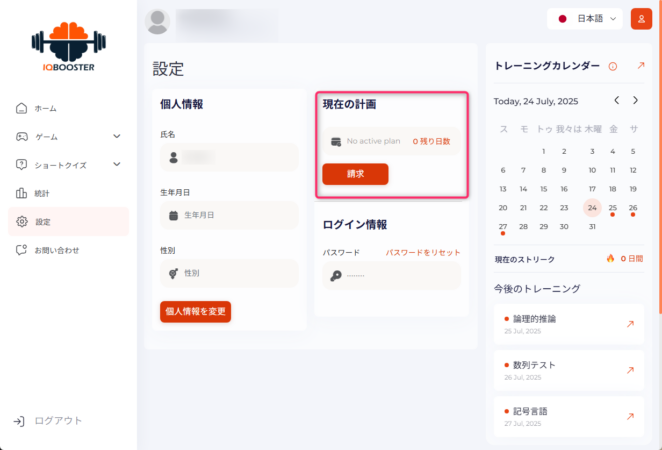This screenshot has width=662, height=450.
Task: Select day 26 in the calendar
Action: point(633,208)
